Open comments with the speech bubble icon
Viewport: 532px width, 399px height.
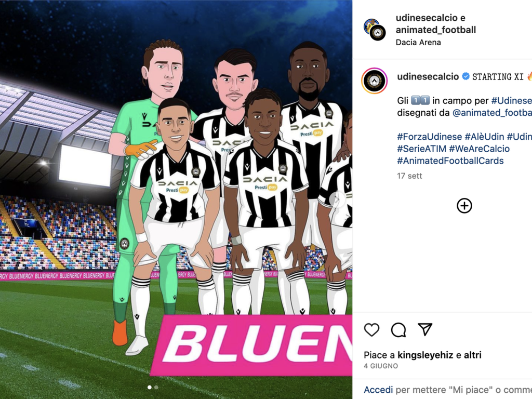[x=398, y=330]
